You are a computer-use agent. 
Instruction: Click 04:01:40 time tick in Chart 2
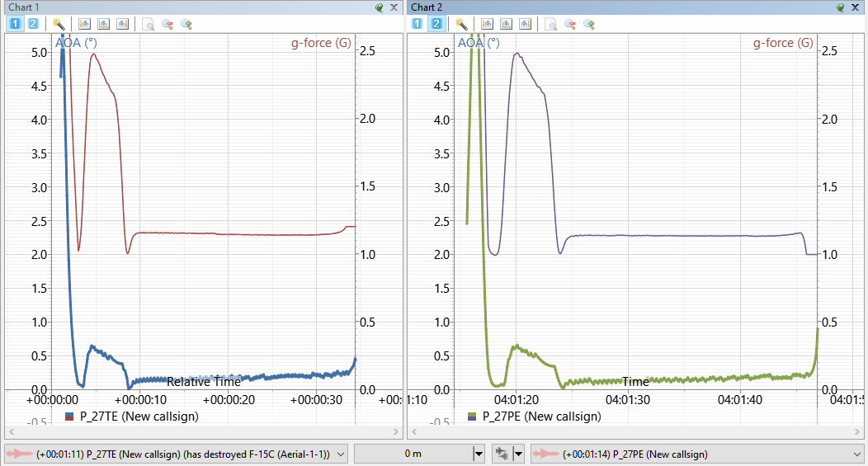click(740, 399)
